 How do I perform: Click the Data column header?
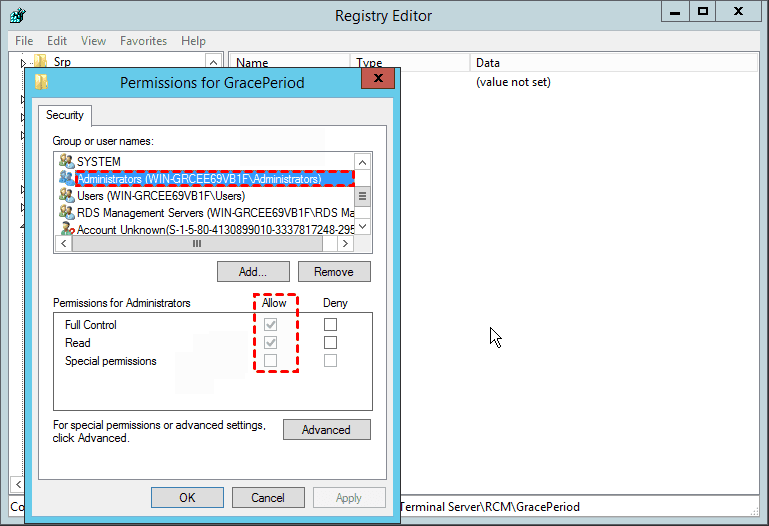614,63
